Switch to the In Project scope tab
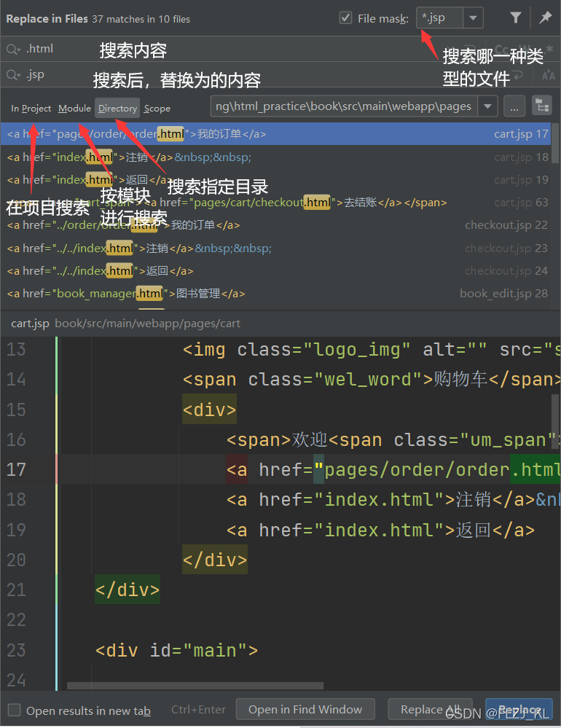561x728 pixels. (31, 108)
